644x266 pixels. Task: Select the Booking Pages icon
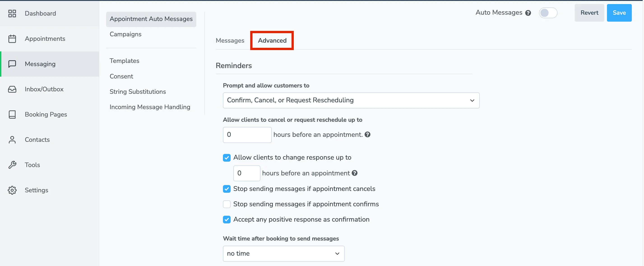point(12,114)
